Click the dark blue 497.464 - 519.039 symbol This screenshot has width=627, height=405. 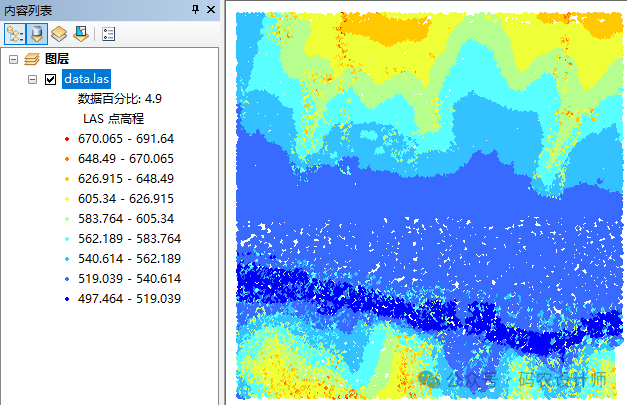tap(66, 299)
